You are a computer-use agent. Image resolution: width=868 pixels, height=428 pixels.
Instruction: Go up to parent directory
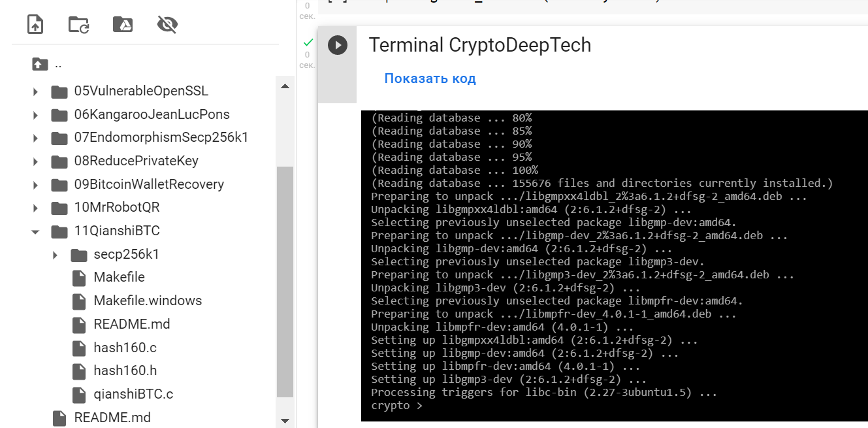click(40, 64)
